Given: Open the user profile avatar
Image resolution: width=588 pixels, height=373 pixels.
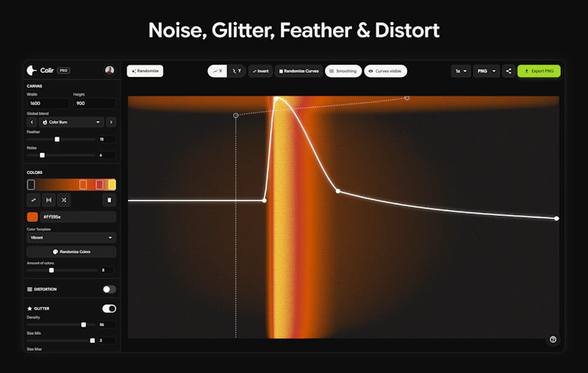Looking at the screenshot, I should point(110,70).
